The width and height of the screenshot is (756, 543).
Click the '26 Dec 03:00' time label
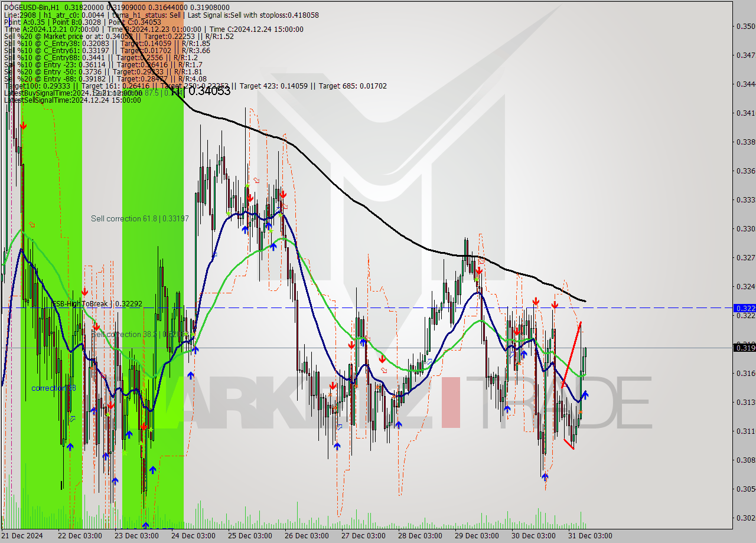tap(306, 536)
